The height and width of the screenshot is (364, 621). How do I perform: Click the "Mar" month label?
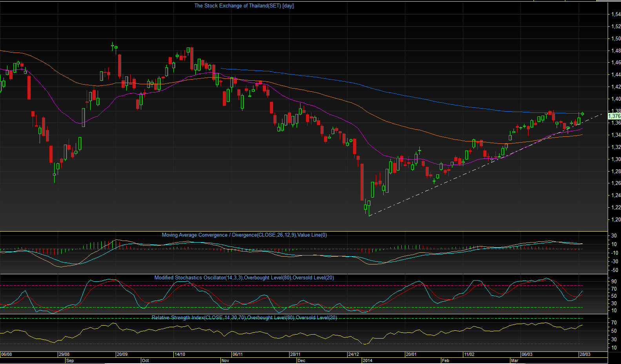pos(514,360)
